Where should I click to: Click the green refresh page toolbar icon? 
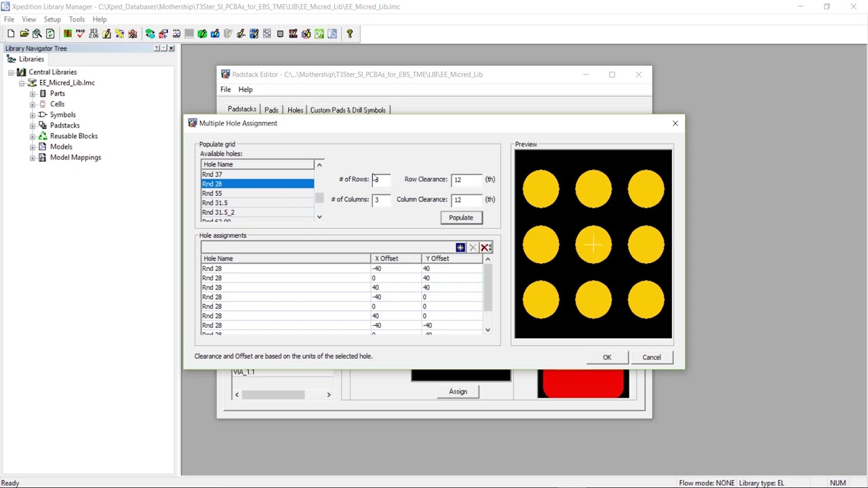[50, 34]
